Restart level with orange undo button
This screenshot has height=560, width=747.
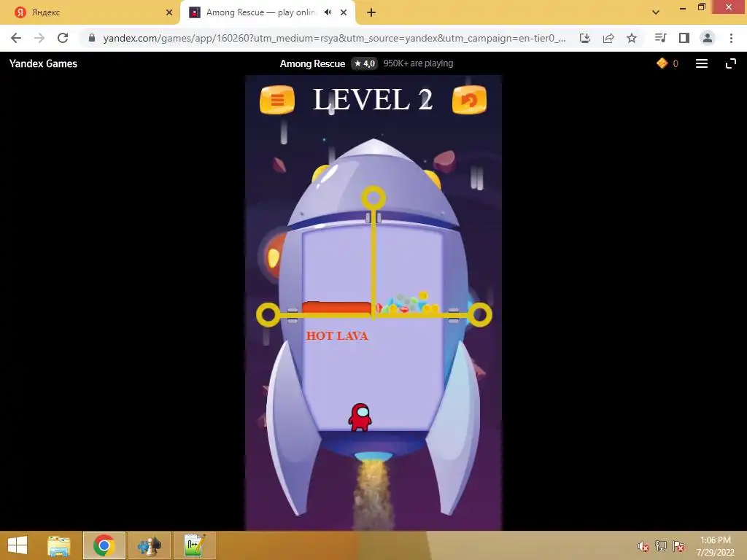click(469, 100)
